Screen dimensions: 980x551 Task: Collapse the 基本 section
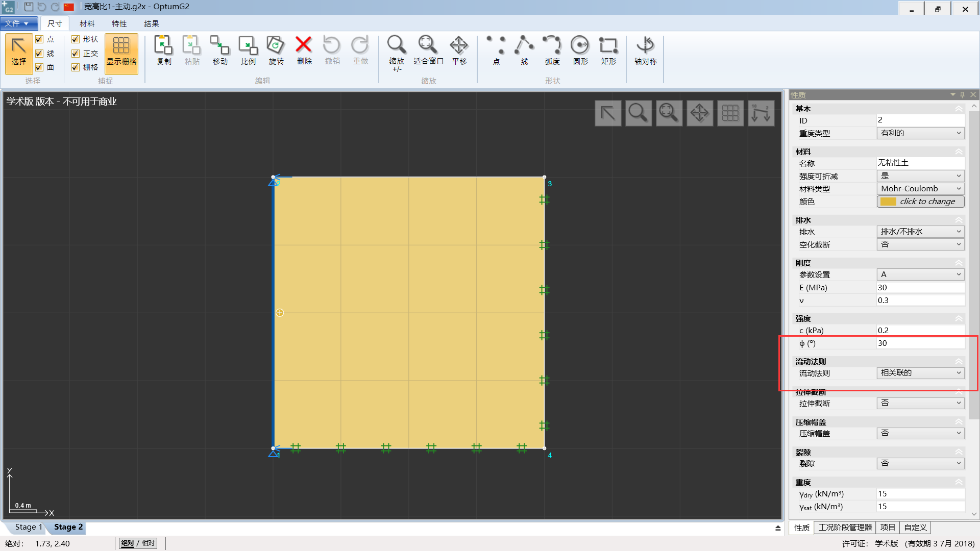coord(959,109)
